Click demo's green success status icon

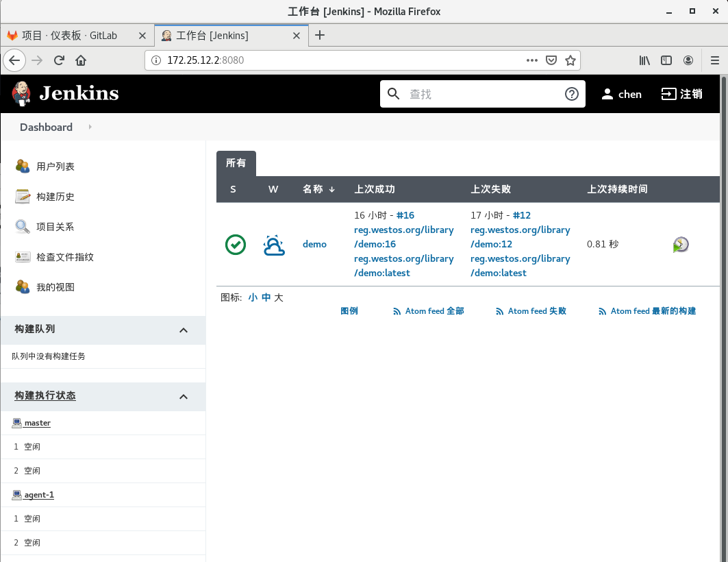(x=236, y=244)
